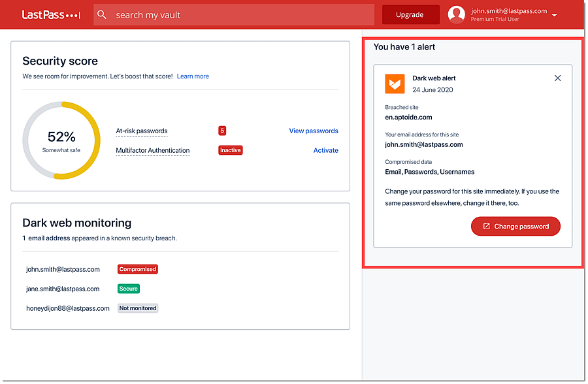Click the Security score heading
588x384 pixels.
(x=60, y=61)
